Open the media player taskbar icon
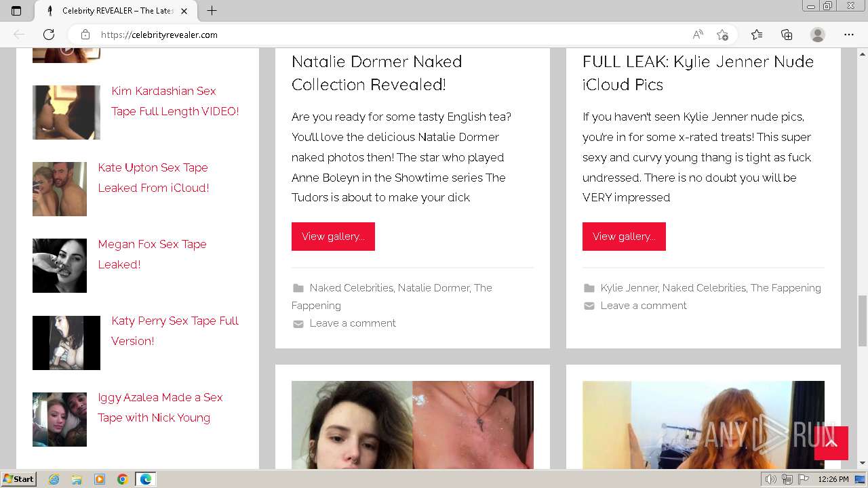This screenshot has height=488, width=868. (x=100, y=479)
